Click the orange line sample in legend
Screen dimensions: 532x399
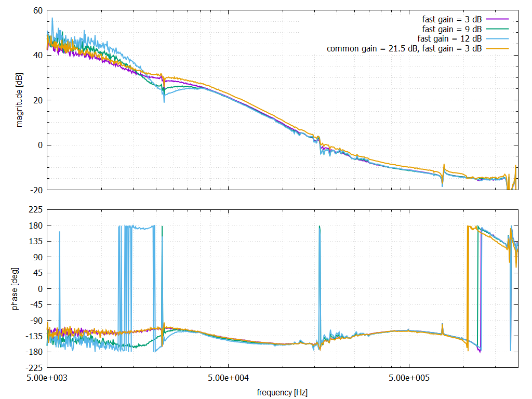pyautogui.click(x=497, y=48)
